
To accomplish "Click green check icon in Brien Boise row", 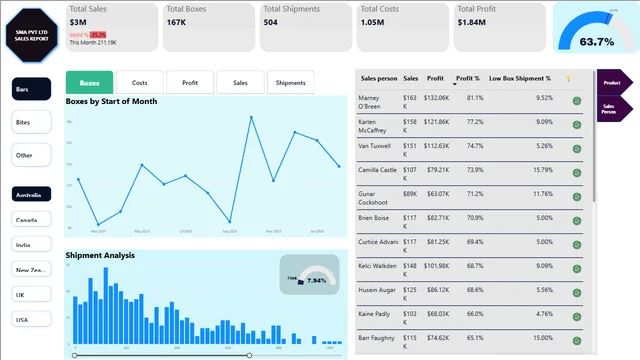I will pos(577,221).
